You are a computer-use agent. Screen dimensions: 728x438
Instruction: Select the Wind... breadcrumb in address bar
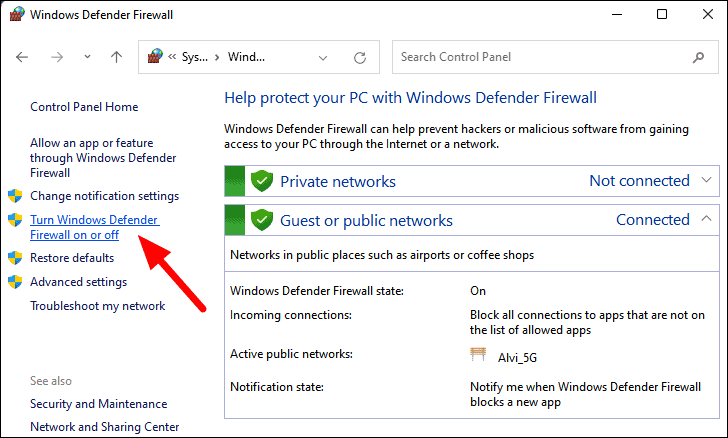coord(246,57)
